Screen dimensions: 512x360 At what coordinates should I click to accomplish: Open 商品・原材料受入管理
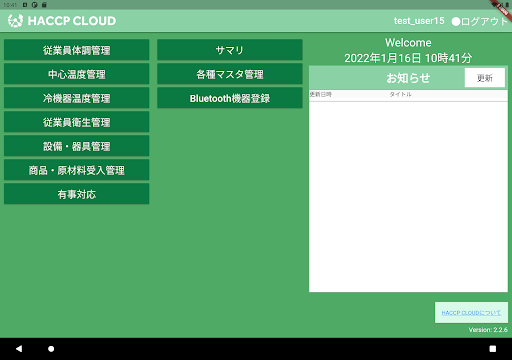click(x=76, y=170)
